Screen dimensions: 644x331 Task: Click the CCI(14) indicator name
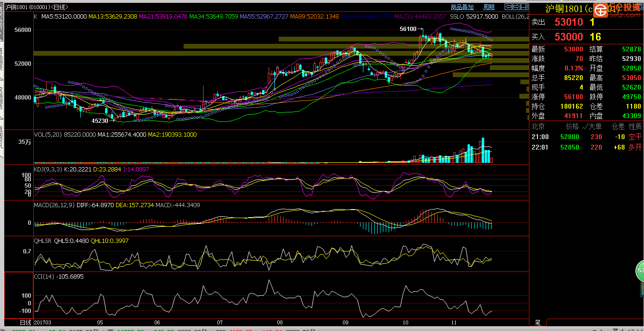44,276
